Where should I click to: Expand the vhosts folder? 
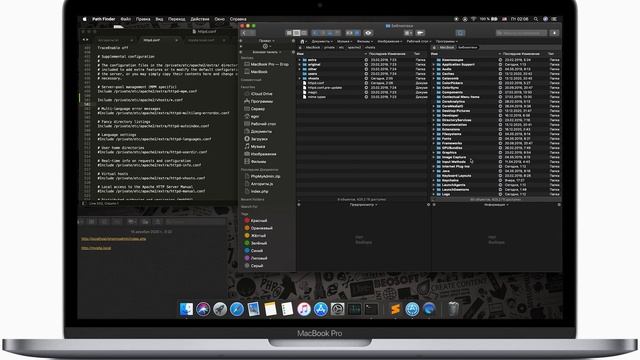coord(299,78)
